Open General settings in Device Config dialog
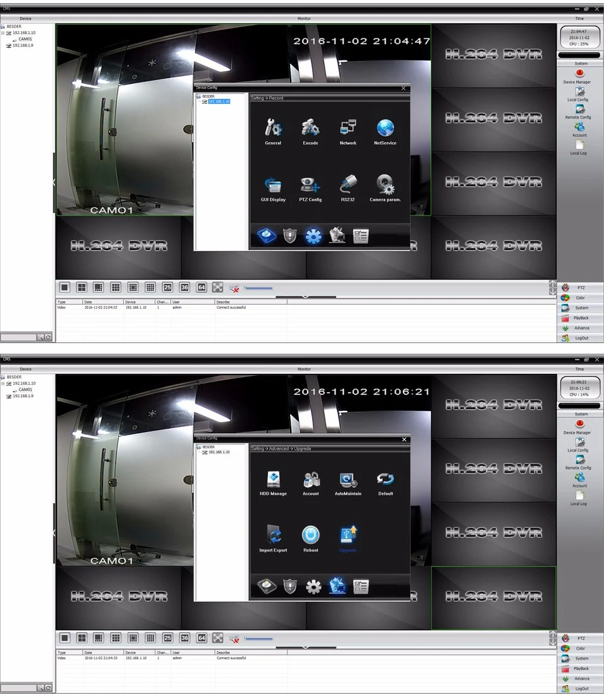The height and width of the screenshot is (700, 604). click(272, 131)
